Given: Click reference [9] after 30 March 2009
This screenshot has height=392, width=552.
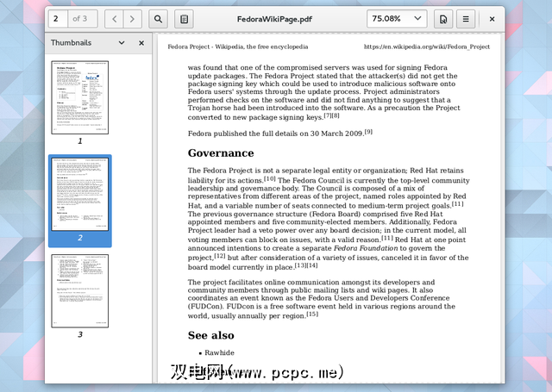Looking at the screenshot, I should 368,132.
